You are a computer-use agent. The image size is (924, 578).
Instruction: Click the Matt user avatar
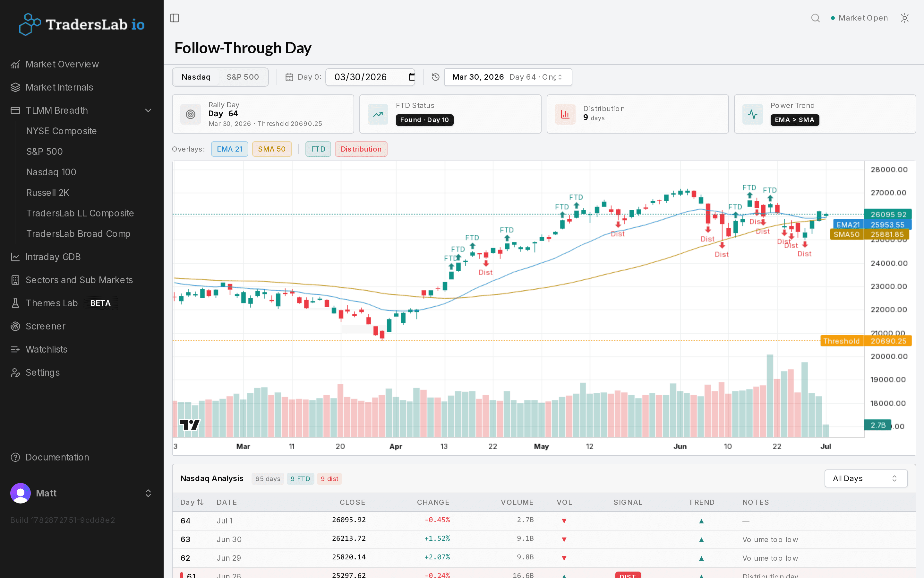[21, 493]
